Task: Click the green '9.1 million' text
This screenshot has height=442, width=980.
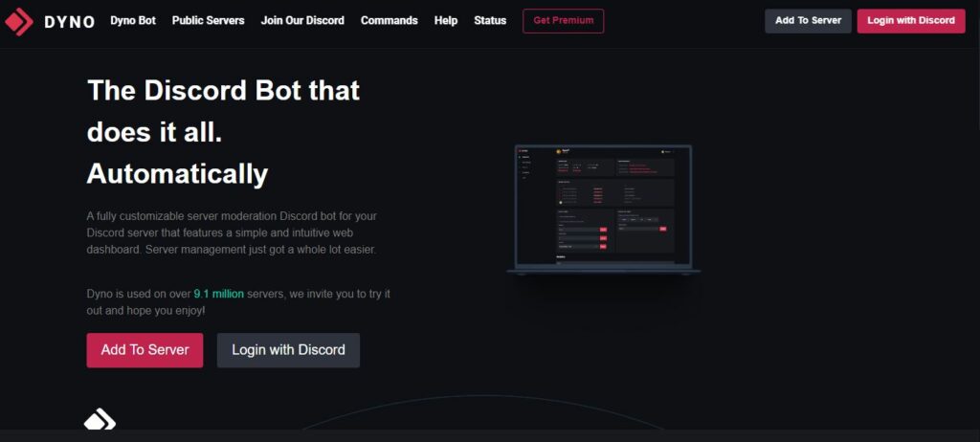Action: coord(219,293)
